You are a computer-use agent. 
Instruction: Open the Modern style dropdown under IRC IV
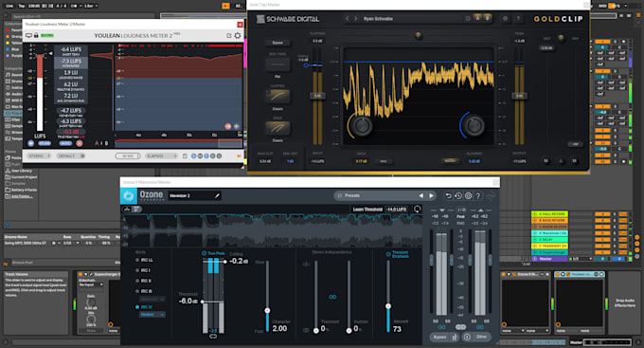152,315
